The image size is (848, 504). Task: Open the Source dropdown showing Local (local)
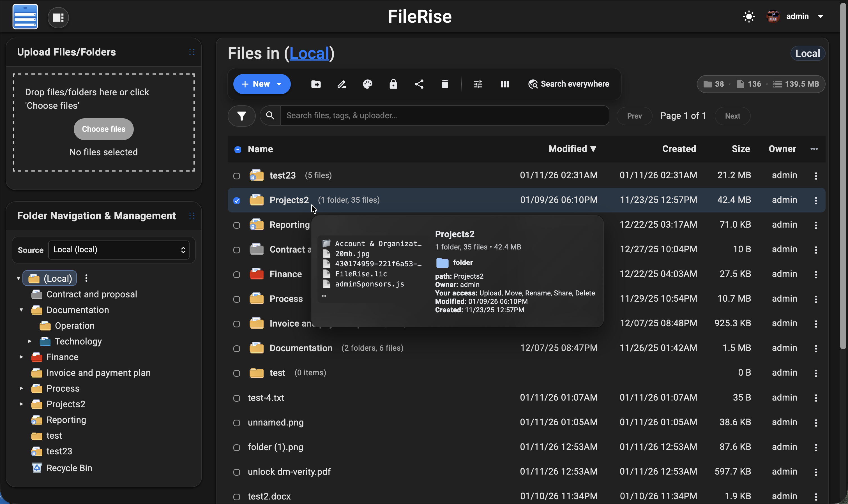point(119,250)
